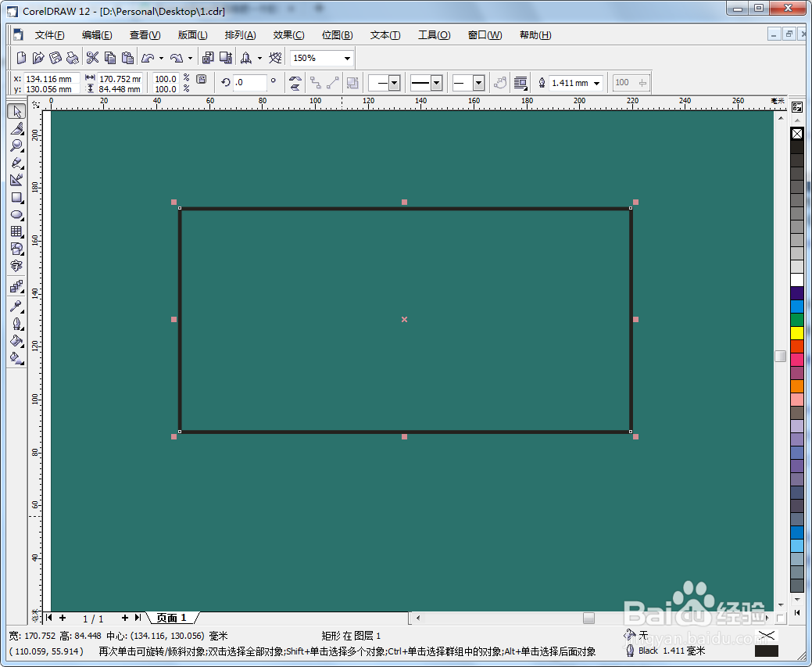The width and height of the screenshot is (812, 667).
Task: Click the To Front of Layer icon
Action: (352, 83)
